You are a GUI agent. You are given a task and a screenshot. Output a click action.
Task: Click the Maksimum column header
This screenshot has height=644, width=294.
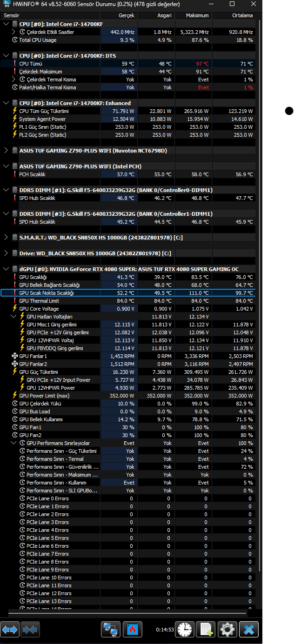[x=193, y=15]
